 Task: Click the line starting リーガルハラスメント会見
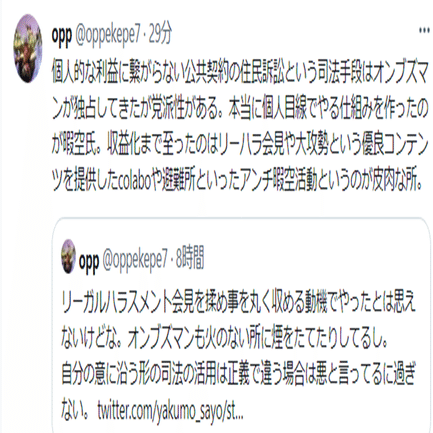(239, 304)
